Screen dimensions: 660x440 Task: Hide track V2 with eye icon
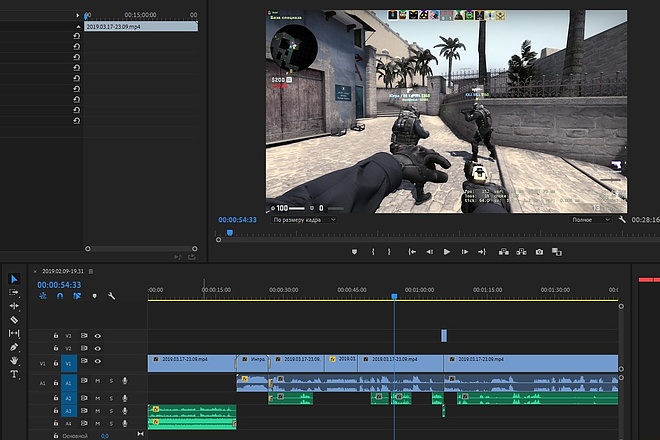point(98,349)
